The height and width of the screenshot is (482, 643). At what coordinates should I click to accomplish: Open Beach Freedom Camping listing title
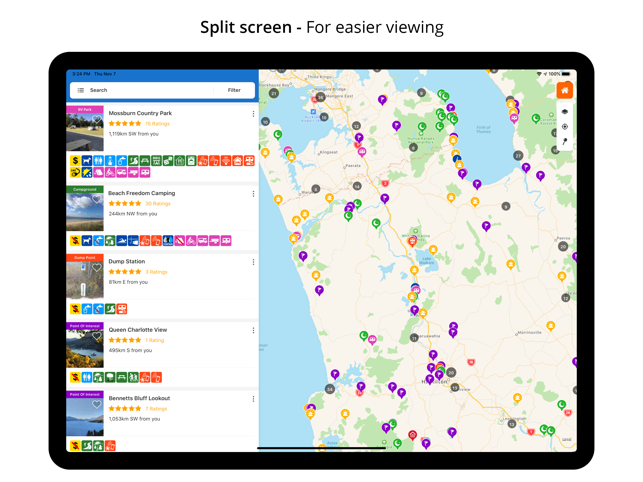pyautogui.click(x=141, y=193)
